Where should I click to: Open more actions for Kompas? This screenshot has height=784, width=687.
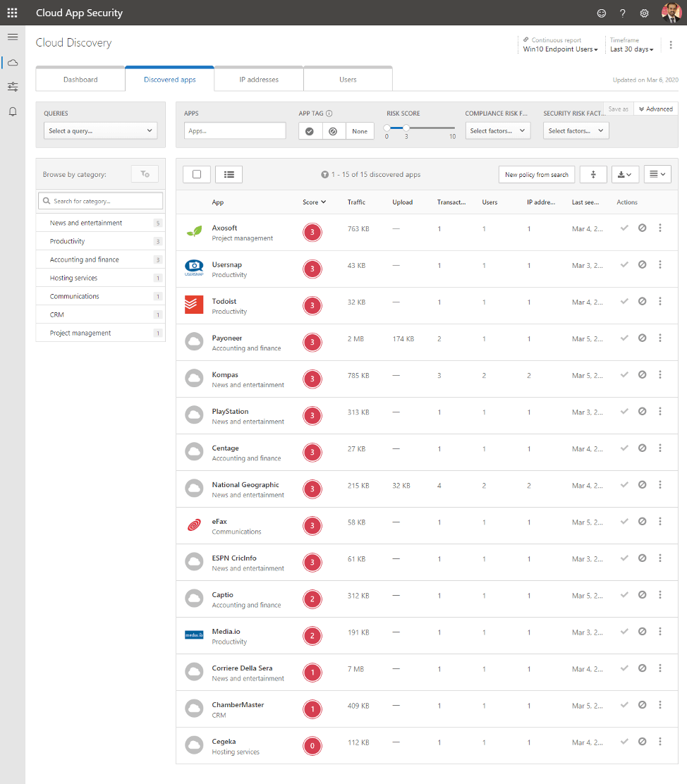click(x=660, y=374)
